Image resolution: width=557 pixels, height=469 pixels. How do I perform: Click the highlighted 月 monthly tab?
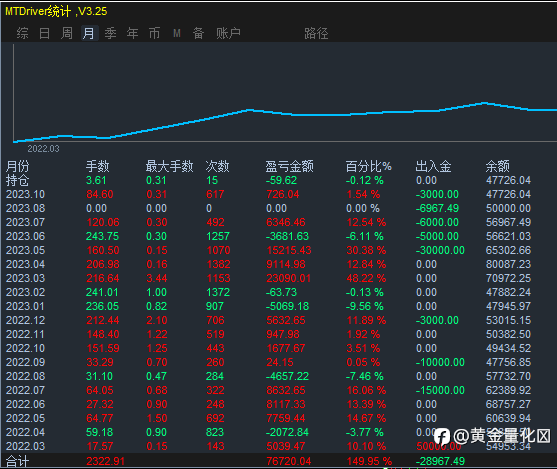(89, 33)
